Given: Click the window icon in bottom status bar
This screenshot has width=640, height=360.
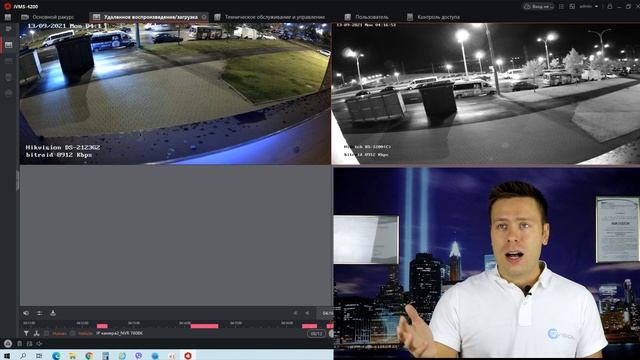Looking at the screenshot, I should (x=29, y=344).
